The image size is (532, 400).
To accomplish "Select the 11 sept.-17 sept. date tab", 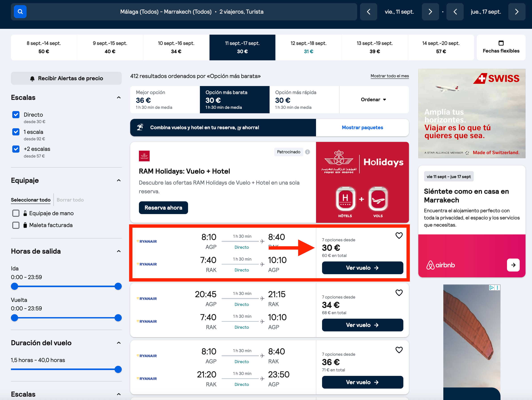I will 242,47.
